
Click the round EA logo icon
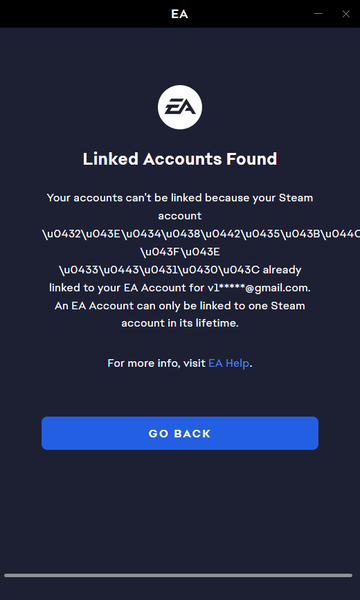pyautogui.click(x=180, y=107)
